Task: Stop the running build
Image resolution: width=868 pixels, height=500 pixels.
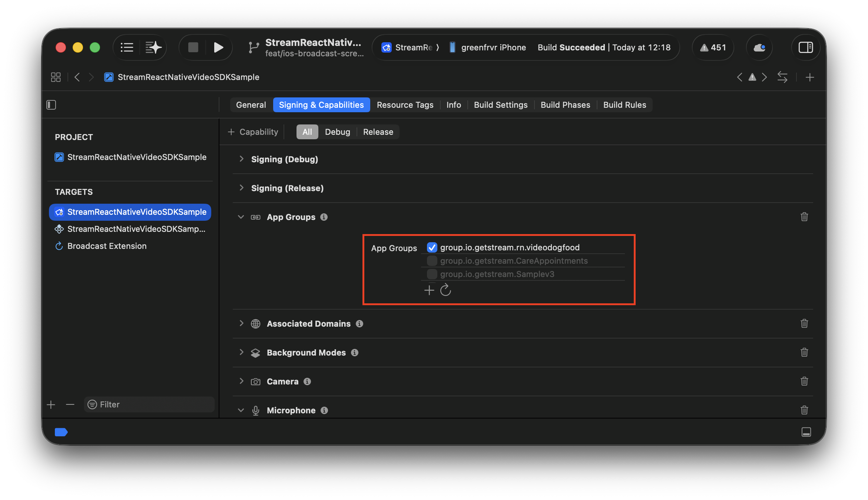Action: pyautogui.click(x=193, y=47)
